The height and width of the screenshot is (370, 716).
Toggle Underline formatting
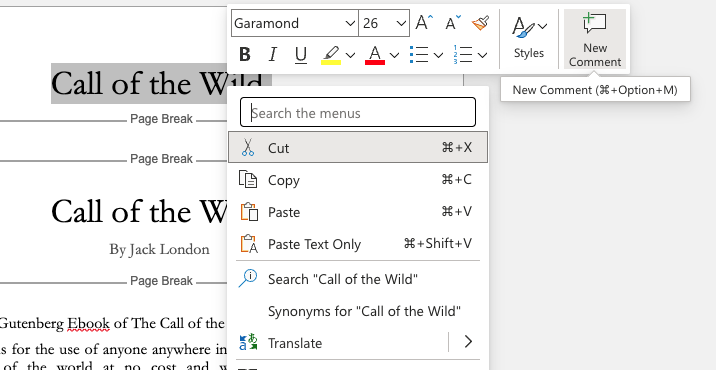(x=300, y=55)
